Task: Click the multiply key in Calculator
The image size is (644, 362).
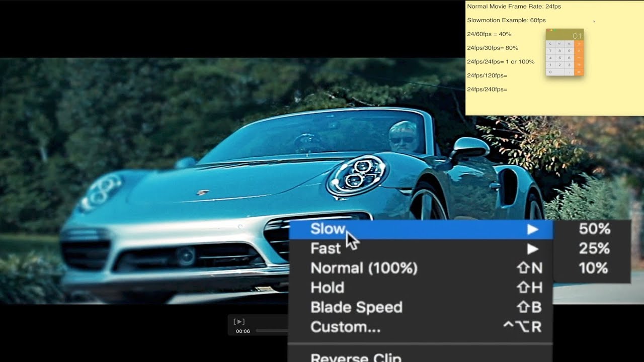Action: coord(579,51)
